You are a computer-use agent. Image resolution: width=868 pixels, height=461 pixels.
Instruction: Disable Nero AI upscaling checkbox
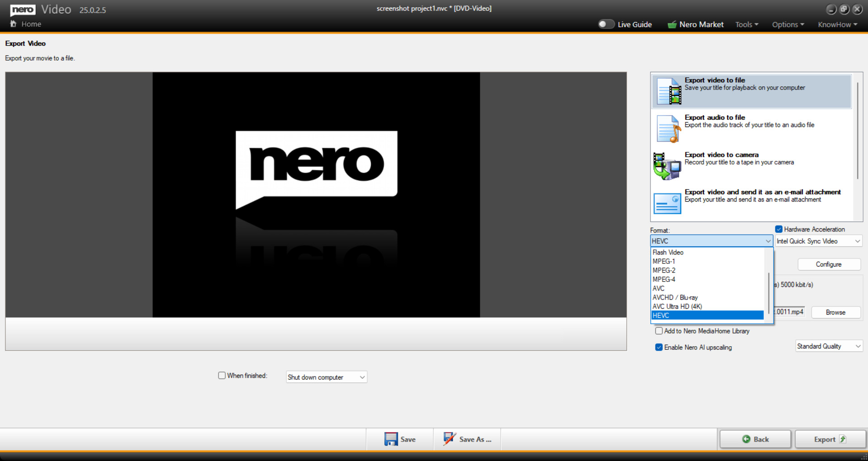(659, 347)
